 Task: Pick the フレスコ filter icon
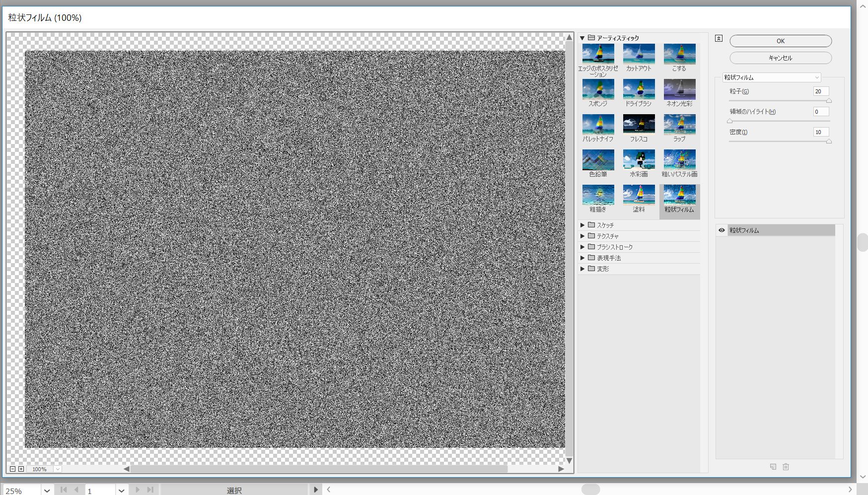639,125
